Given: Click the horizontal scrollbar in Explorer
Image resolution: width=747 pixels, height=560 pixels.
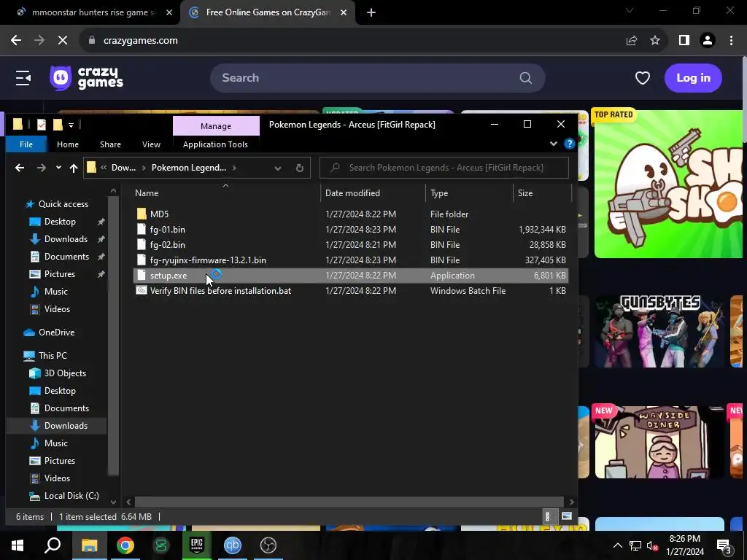Looking at the screenshot, I should [349, 502].
